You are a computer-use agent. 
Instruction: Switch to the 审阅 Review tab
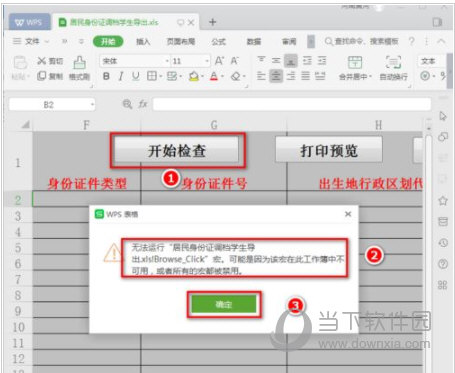(289, 42)
